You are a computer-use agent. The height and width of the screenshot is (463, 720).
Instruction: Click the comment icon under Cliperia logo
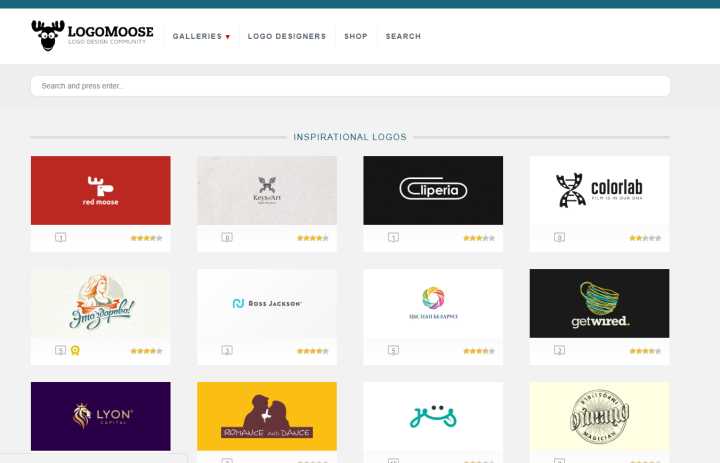(393, 237)
